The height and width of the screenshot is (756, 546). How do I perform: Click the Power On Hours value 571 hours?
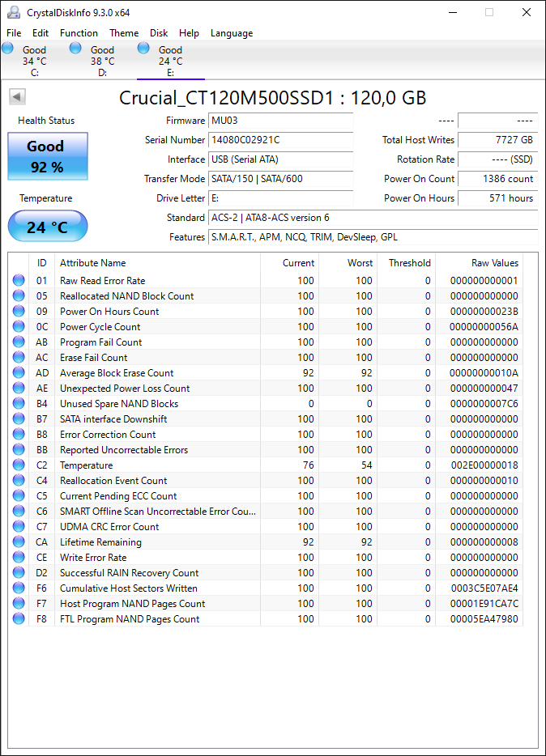coord(497,198)
